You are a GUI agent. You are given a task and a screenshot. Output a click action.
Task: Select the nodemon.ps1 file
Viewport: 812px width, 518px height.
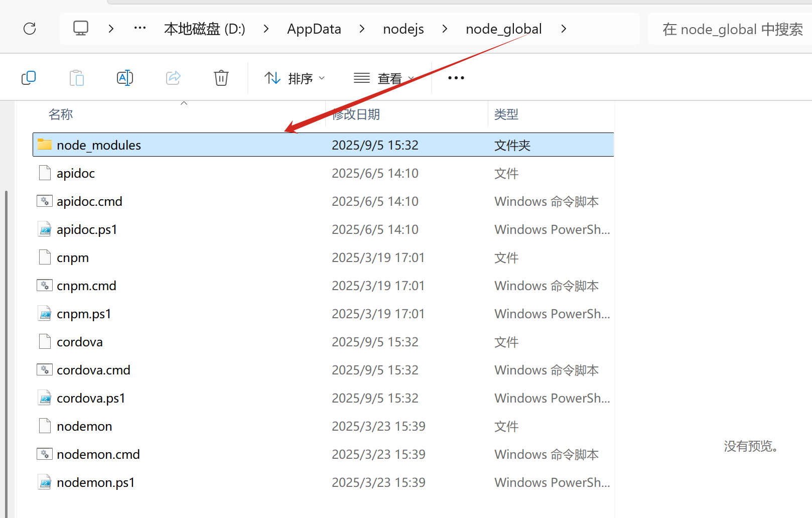[x=95, y=482]
